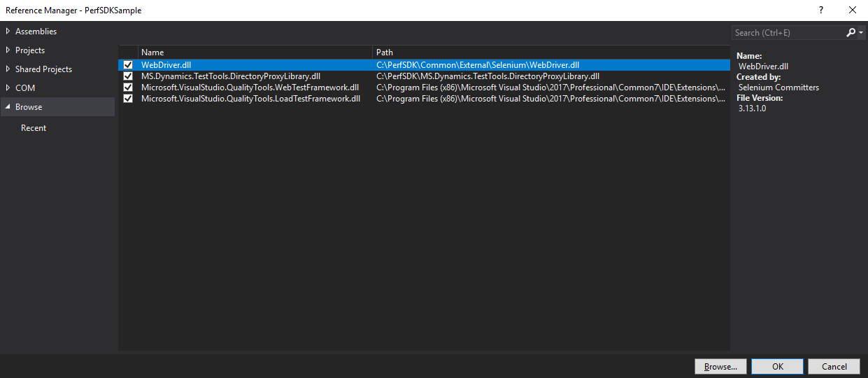This screenshot has height=378, width=868.
Task: Expand the Assemblies category
Action: pyautogui.click(x=8, y=31)
